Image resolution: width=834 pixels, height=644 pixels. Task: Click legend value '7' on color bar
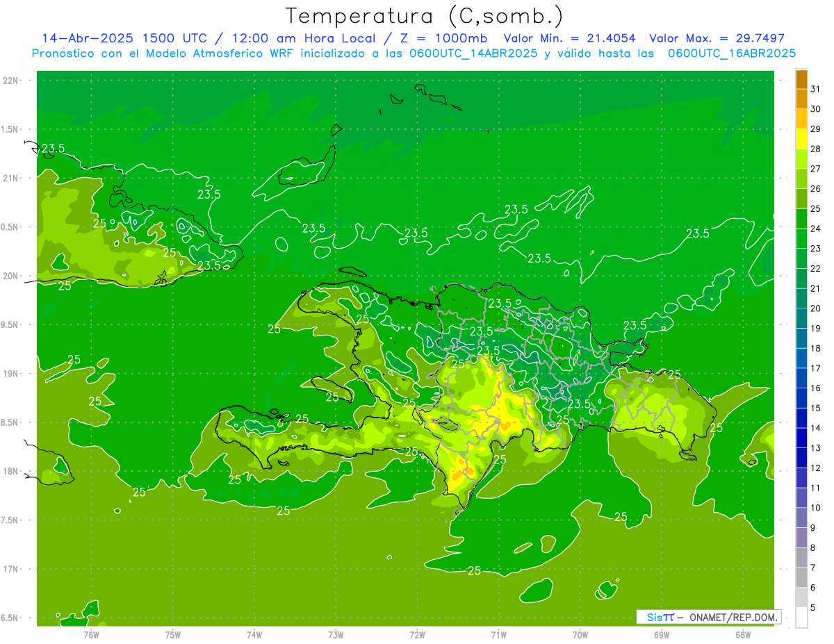click(x=813, y=568)
